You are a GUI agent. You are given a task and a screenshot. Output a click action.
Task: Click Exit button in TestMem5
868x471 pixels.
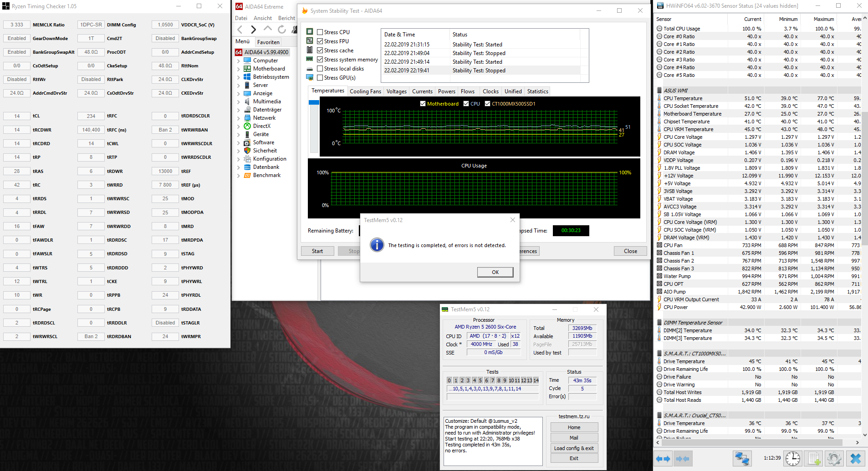coord(574,458)
